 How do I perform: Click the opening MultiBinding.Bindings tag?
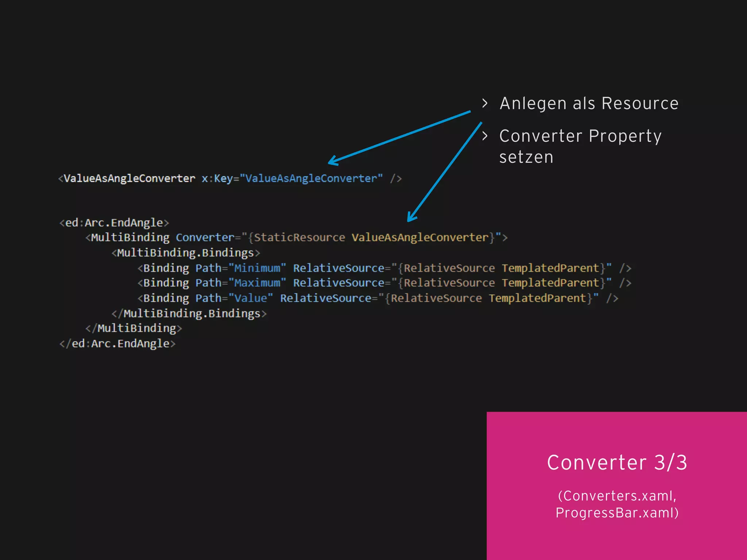click(186, 253)
